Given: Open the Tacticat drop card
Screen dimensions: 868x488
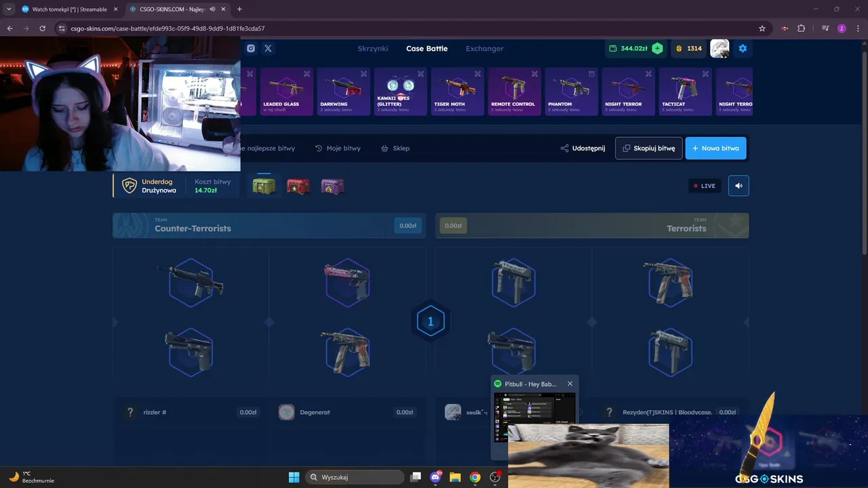Looking at the screenshot, I should click(x=684, y=91).
